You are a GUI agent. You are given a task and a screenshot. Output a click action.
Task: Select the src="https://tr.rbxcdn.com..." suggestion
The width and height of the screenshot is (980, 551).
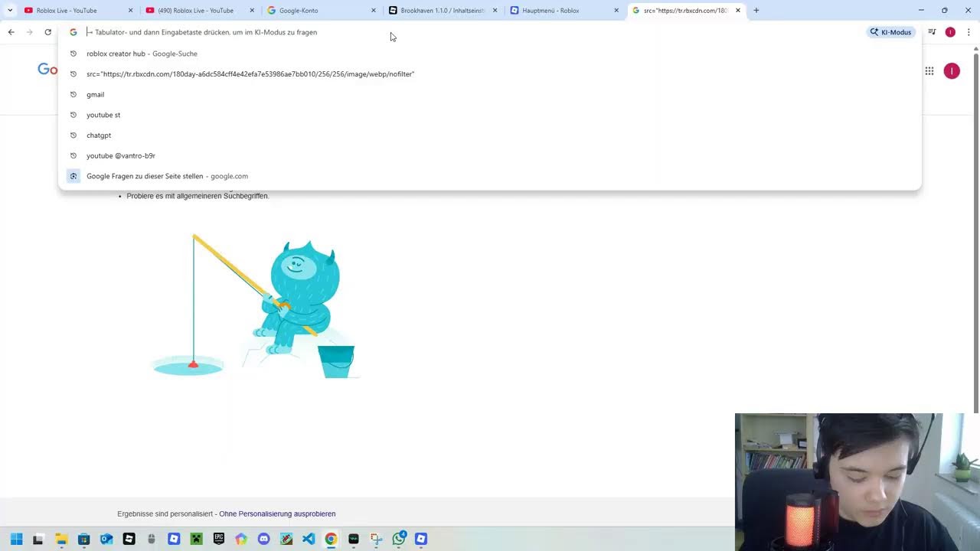click(490, 74)
